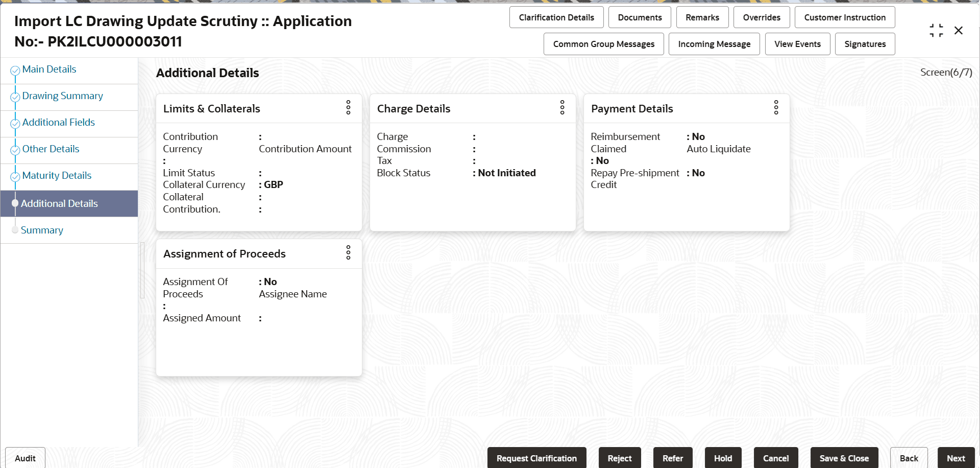Viewport: 980px width, 468px height.
Task: Click the Contribution Amount label
Action: [305, 149]
